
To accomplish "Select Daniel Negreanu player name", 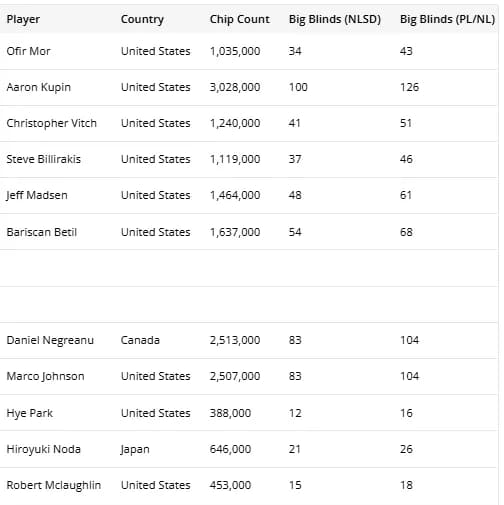I will [x=50, y=340].
